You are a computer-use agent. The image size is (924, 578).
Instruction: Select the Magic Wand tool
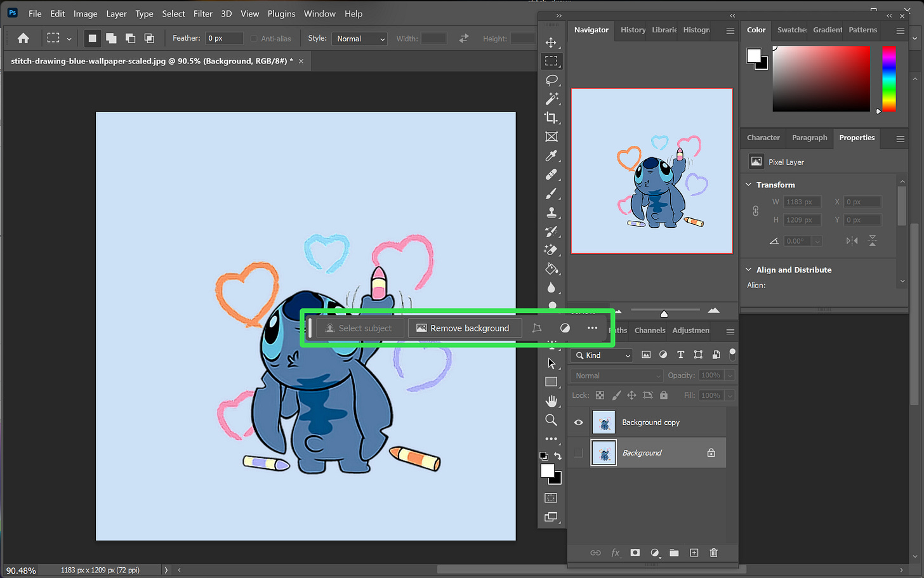click(x=551, y=99)
